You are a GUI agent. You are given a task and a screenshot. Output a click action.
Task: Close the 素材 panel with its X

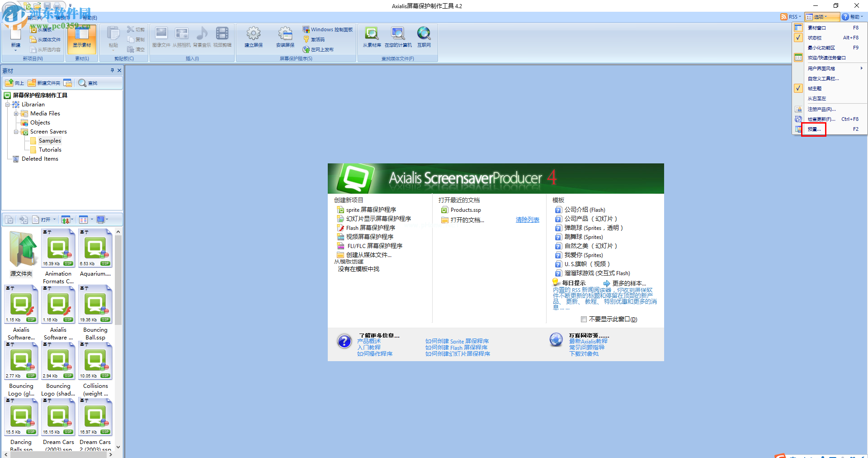tap(119, 70)
